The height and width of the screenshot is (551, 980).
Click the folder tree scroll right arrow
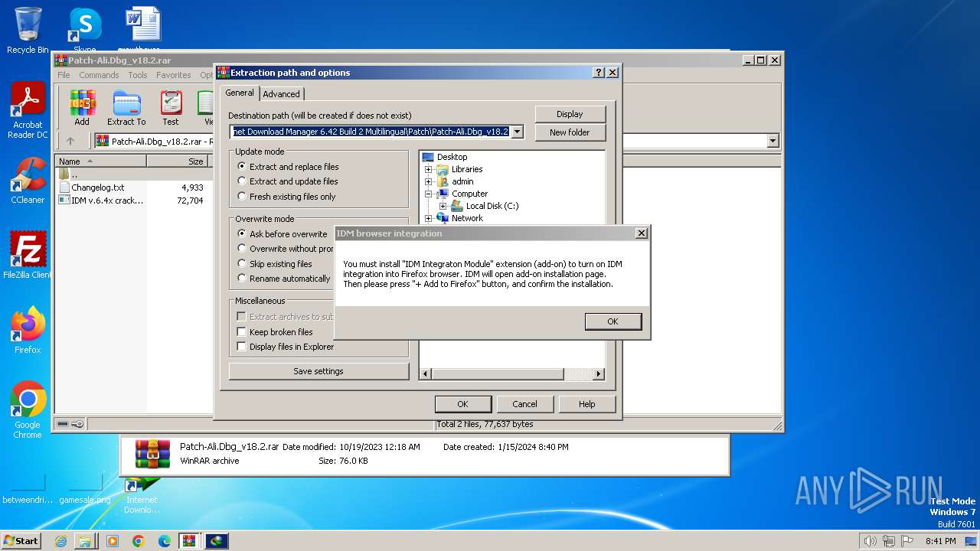[599, 373]
